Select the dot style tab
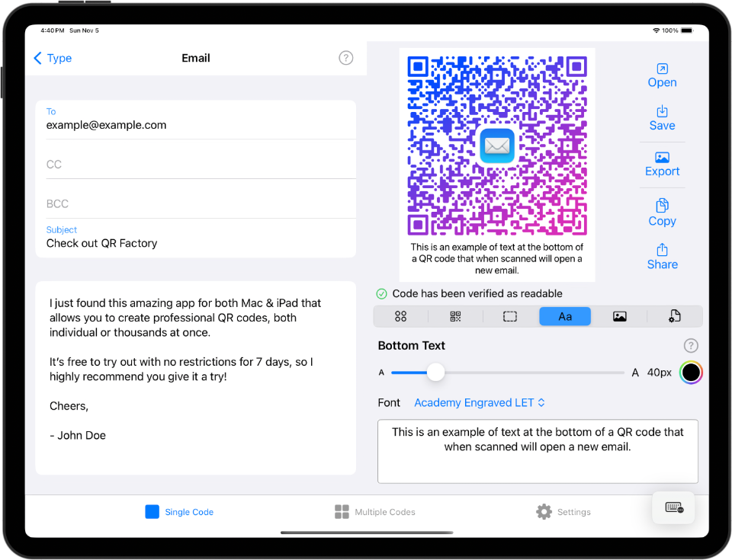Image resolution: width=732 pixels, height=560 pixels. (x=400, y=316)
